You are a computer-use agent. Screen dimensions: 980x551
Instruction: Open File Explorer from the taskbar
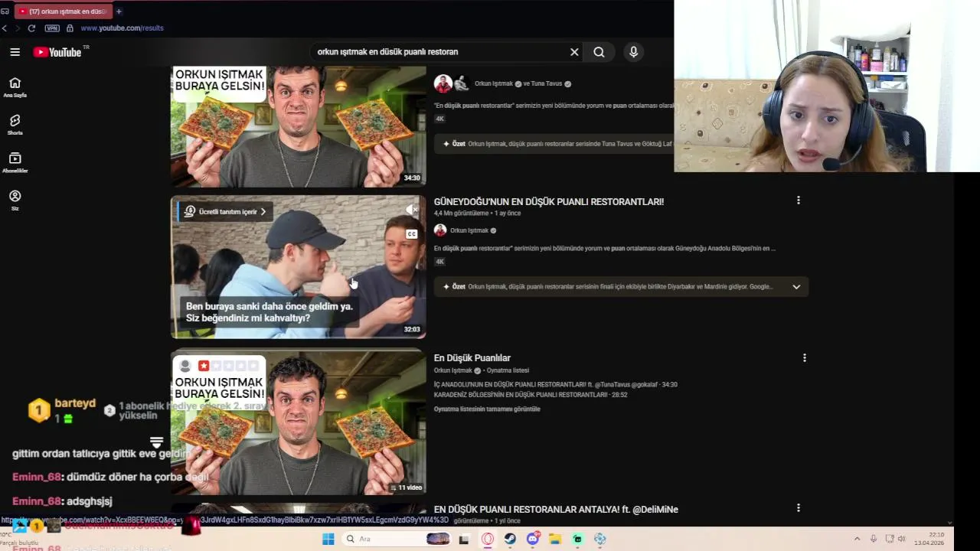tap(555, 539)
